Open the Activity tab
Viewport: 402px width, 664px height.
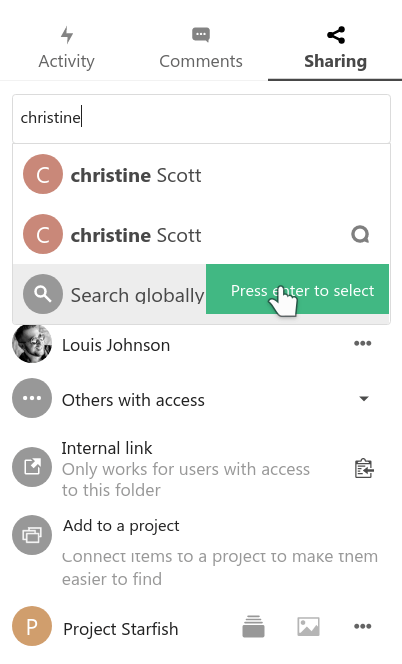coord(67,48)
